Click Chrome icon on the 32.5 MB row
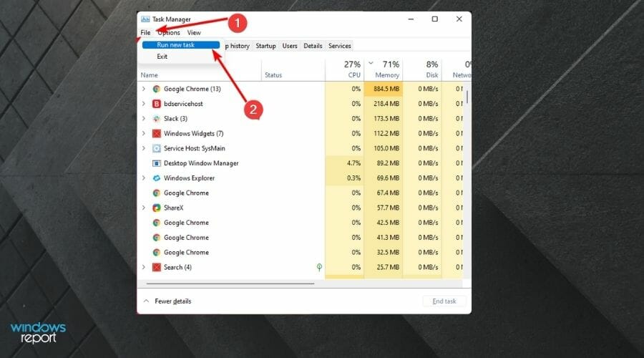This screenshot has height=358, width=644. pos(157,252)
